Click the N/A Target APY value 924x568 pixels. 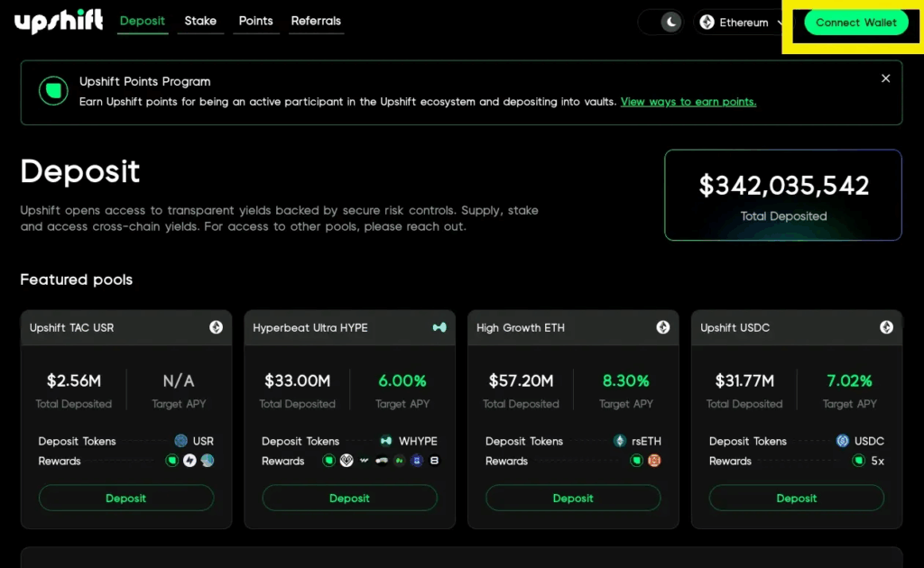tap(179, 380)
